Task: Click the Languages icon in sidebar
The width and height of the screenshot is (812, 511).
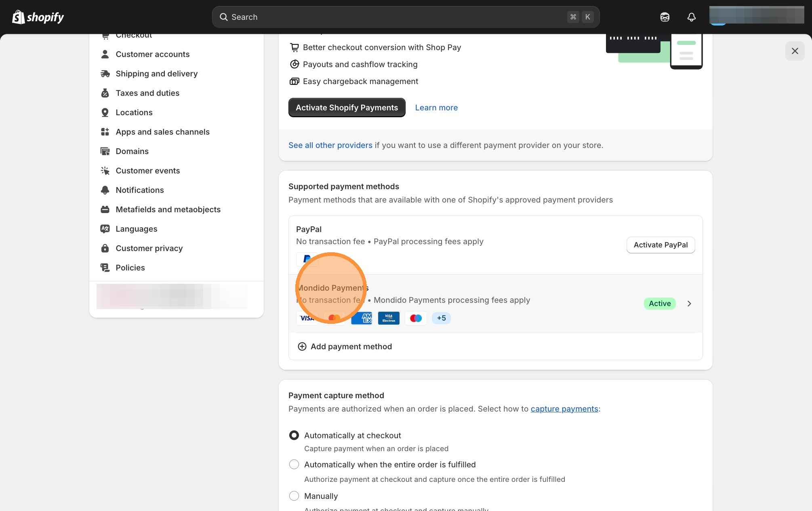Action: [x=105, y=229]
